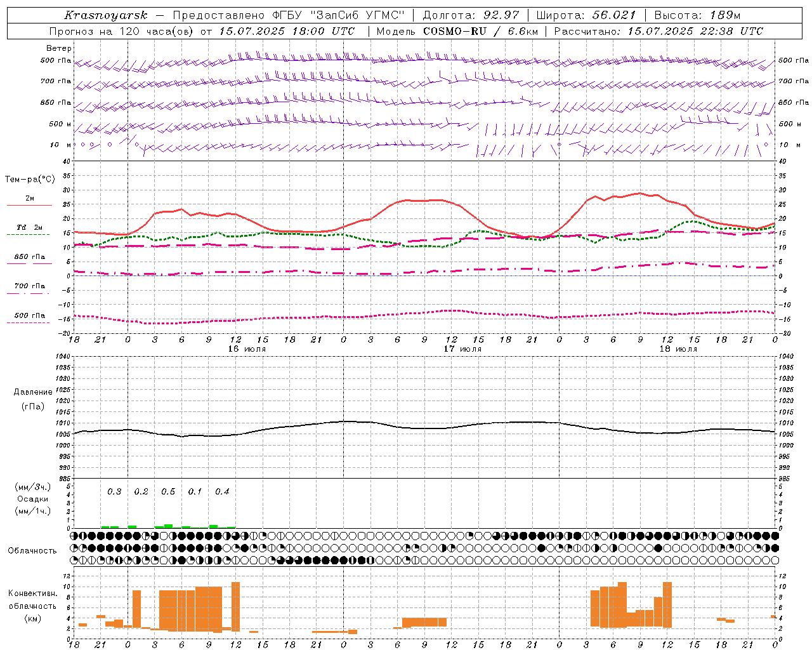Select the '(км)' kilometers unit label

[32, 618]
